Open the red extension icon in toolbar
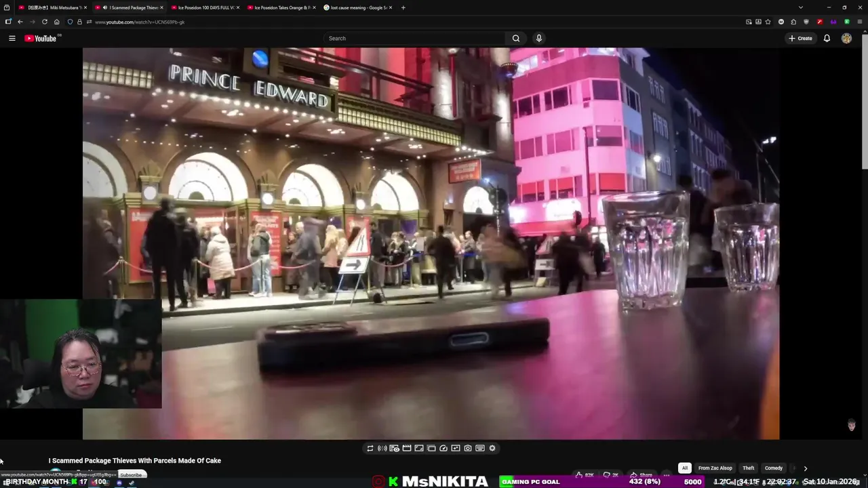The image size is (868, 488). coord(820,22)
